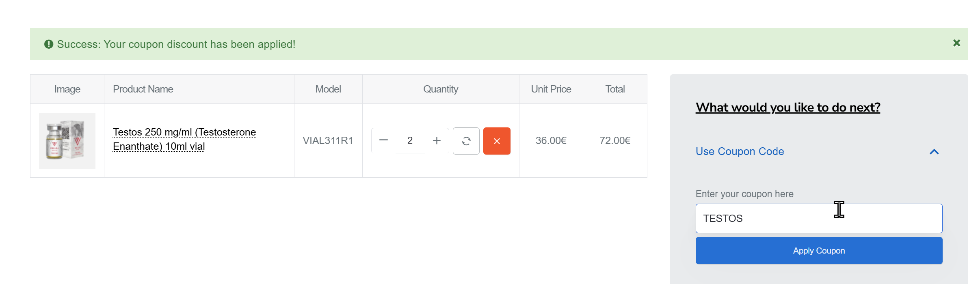The image size is (980, 284).
Task: Click the Unit Price column header
Action: coord(551,89)
